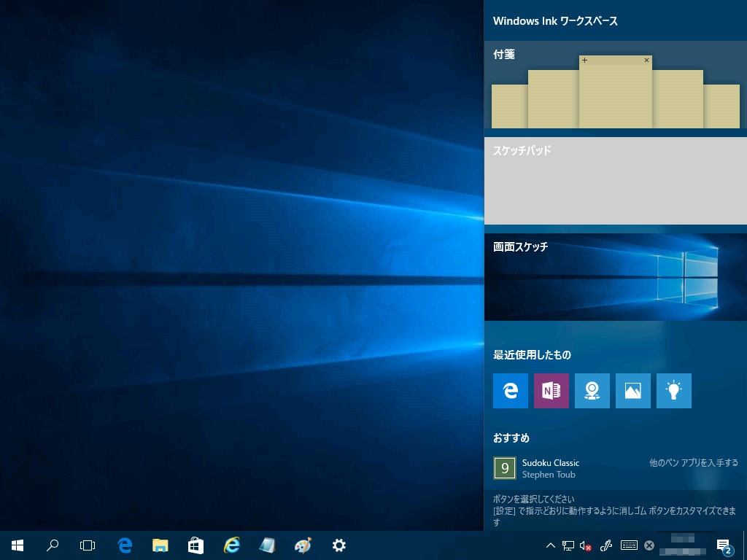Add a new sticky note with the plus

click(584, 60)
